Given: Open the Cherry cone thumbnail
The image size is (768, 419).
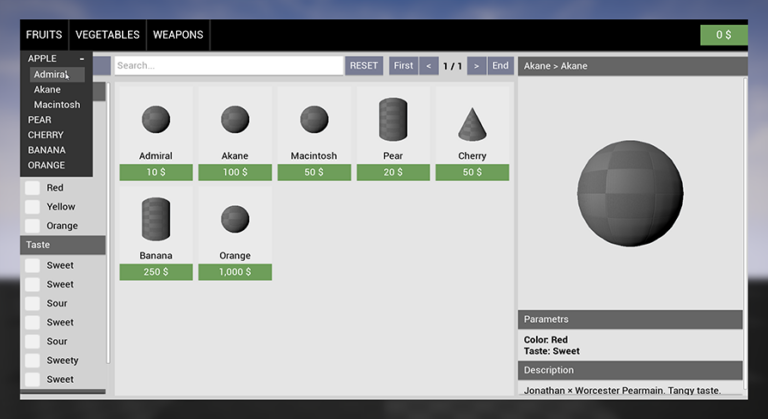Looking at the screenshot, I should pos(472,124).
